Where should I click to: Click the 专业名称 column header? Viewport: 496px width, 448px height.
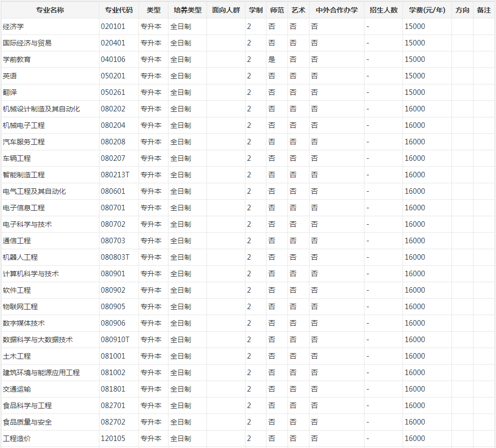click(x=50, y=10)
